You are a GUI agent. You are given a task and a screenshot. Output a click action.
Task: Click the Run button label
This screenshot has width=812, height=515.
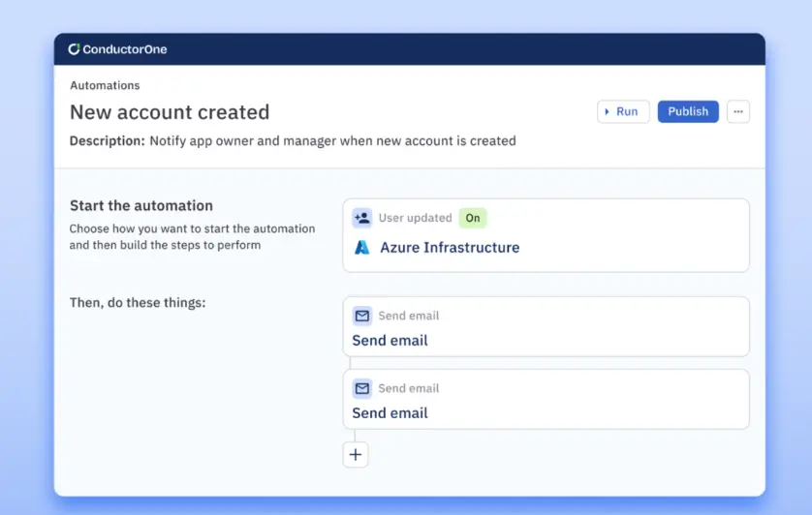(627, 111)
